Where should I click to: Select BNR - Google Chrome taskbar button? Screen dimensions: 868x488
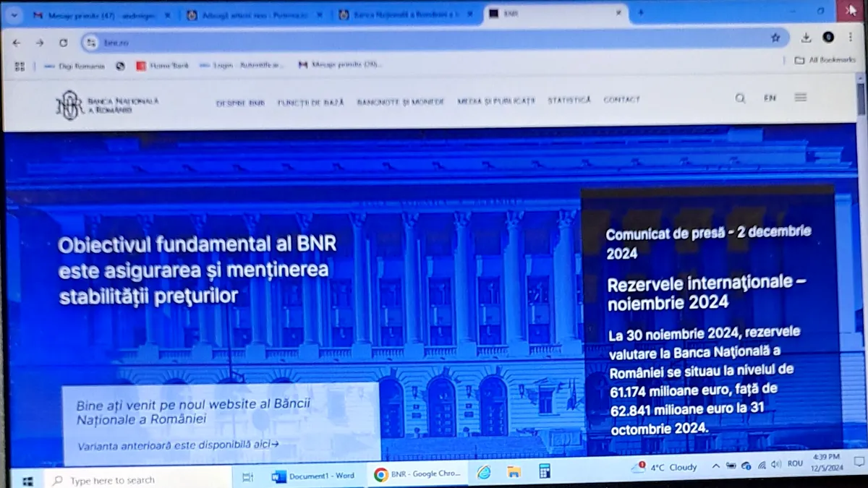(x=417, y=474)
